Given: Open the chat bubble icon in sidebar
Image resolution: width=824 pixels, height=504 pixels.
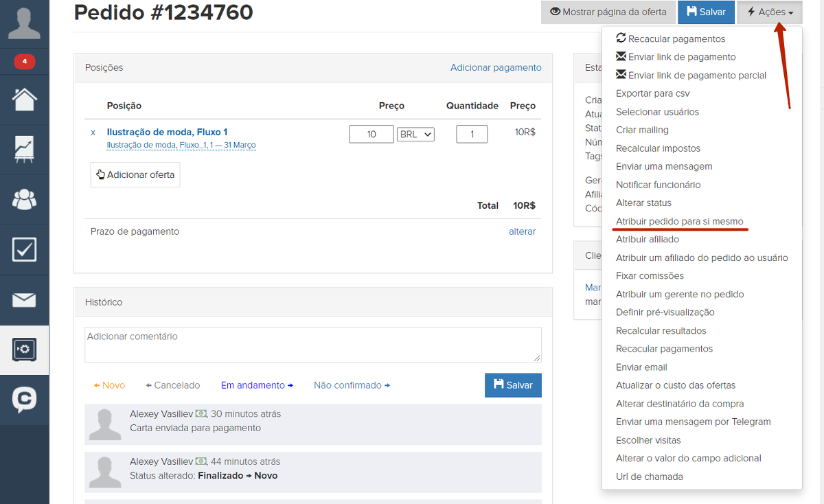Looking at the screenshot, I should pos(24,400).
